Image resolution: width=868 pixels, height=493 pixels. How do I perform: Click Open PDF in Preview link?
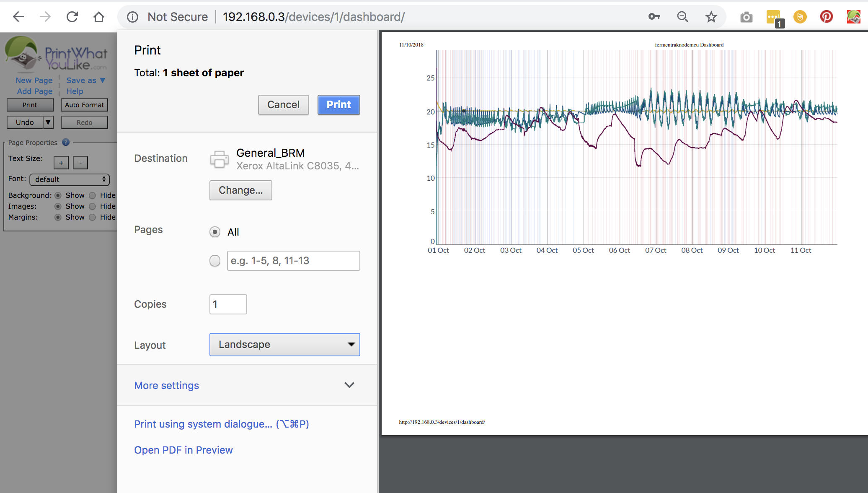pyautogui.click(x=183, y=450)
